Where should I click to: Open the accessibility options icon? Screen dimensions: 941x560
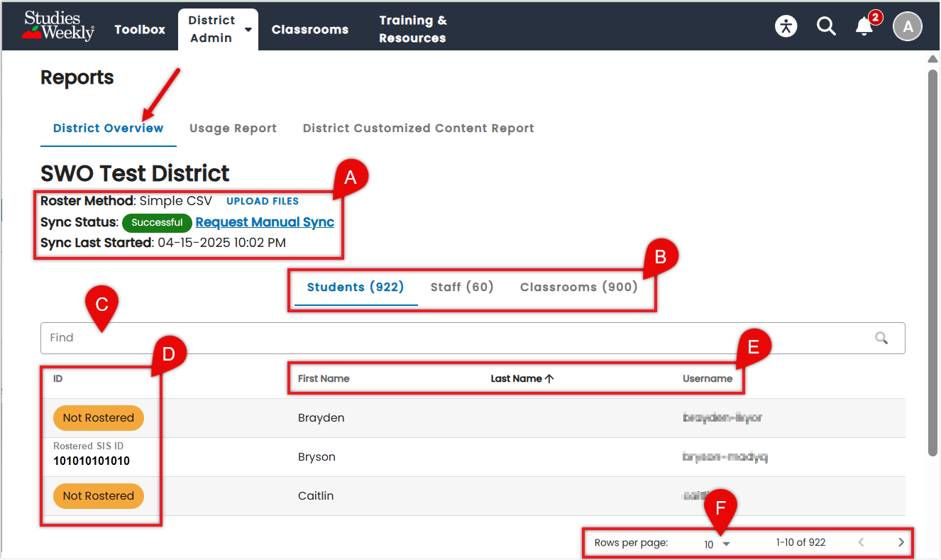786,27
